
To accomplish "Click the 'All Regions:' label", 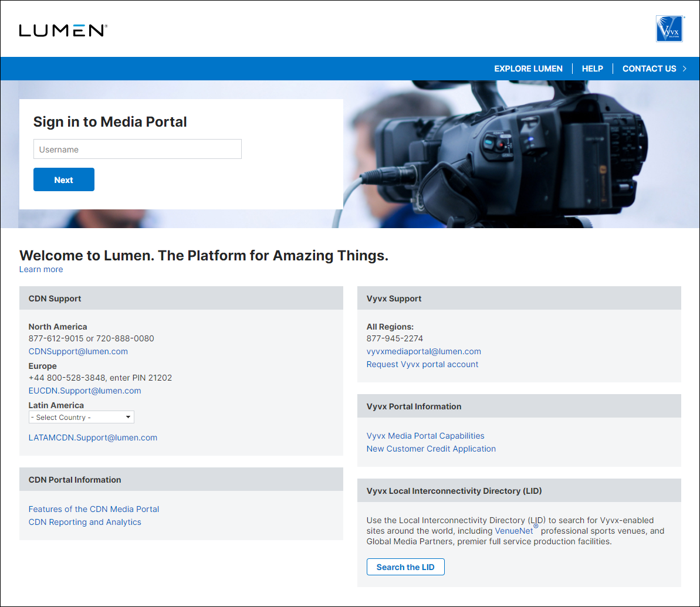I will point(390,327).
